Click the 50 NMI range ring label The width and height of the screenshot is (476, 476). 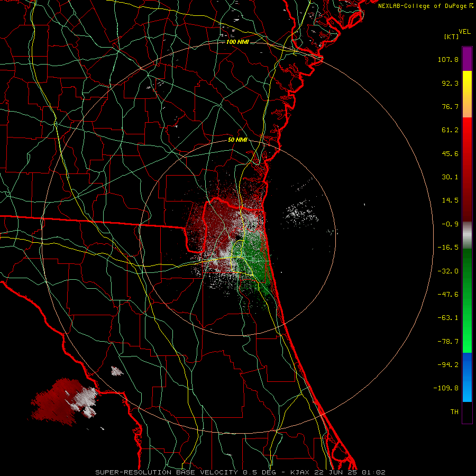click(237, 140)
